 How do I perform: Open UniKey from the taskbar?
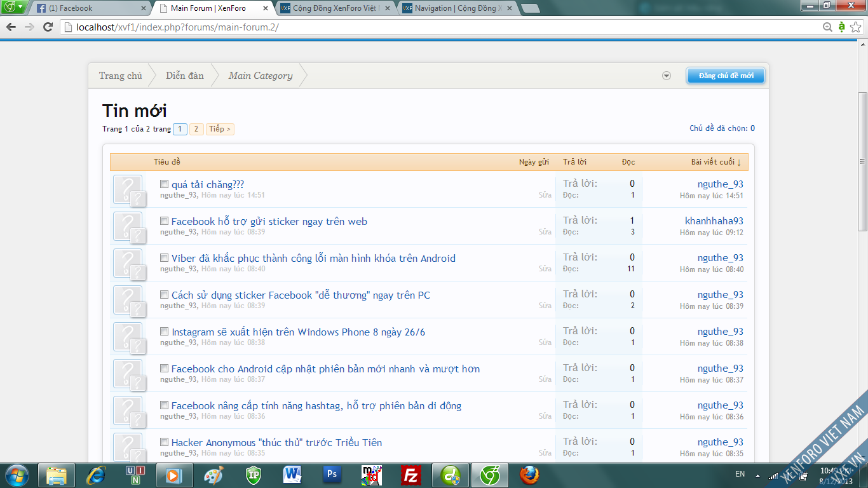click(134, 475)
